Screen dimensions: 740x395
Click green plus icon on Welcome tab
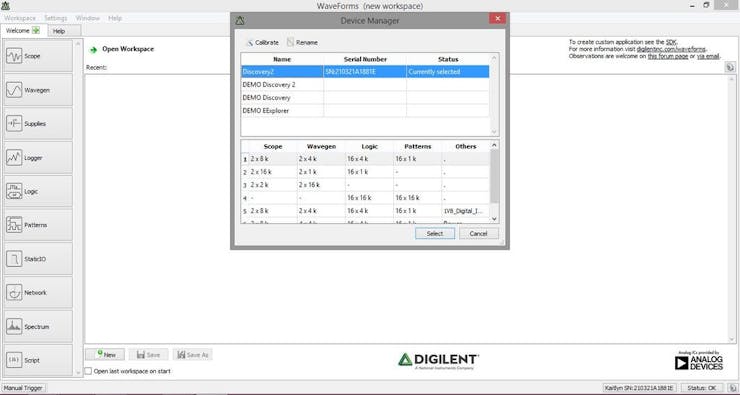click(x=36, y=31)
